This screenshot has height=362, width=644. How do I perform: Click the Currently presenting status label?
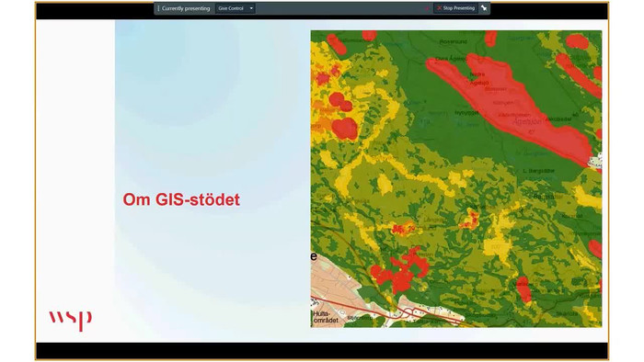[x=186, y=8]
